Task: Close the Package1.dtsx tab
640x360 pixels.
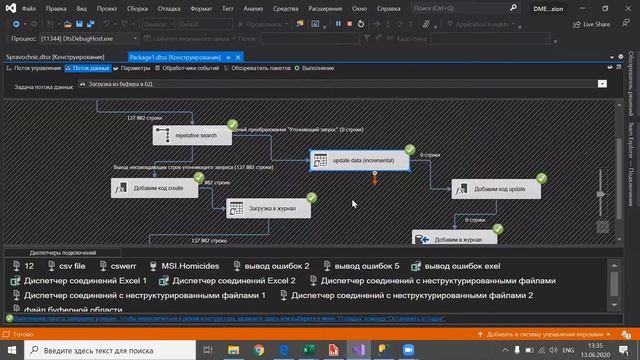Action: click(x=238, y=57)
